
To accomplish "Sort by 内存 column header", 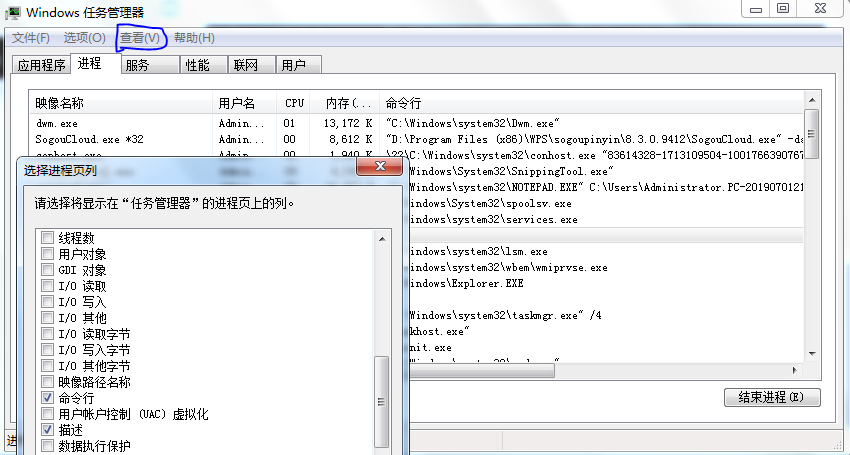I will pyautogui.click(x=345, y=102).
